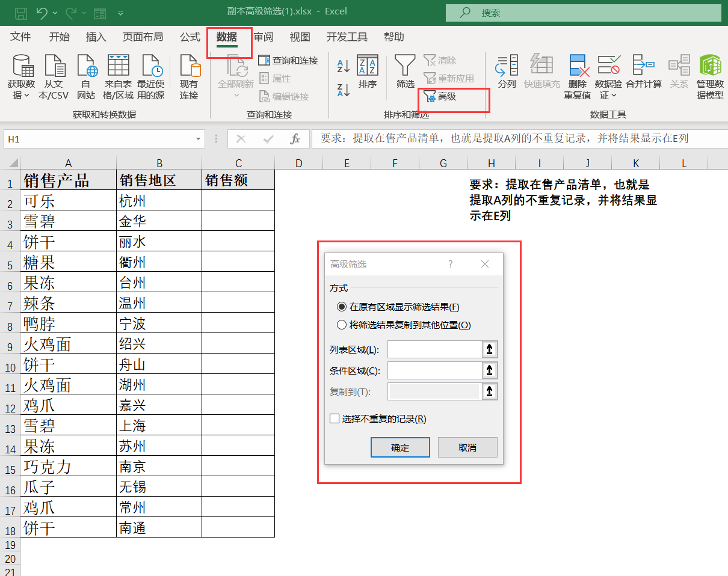Screen dimensions: 728x576
Task: Click the list range collapse arrow button
Action: tap(490, 349)
